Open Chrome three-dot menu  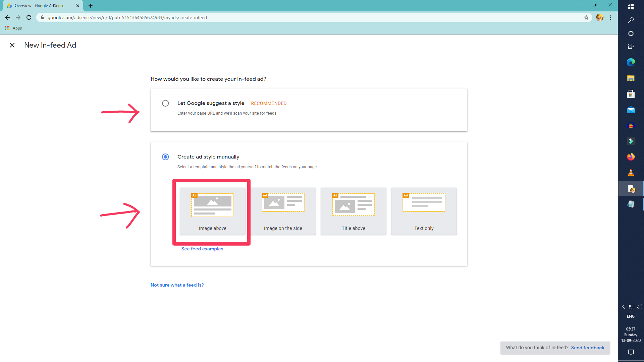coord(610,17)
